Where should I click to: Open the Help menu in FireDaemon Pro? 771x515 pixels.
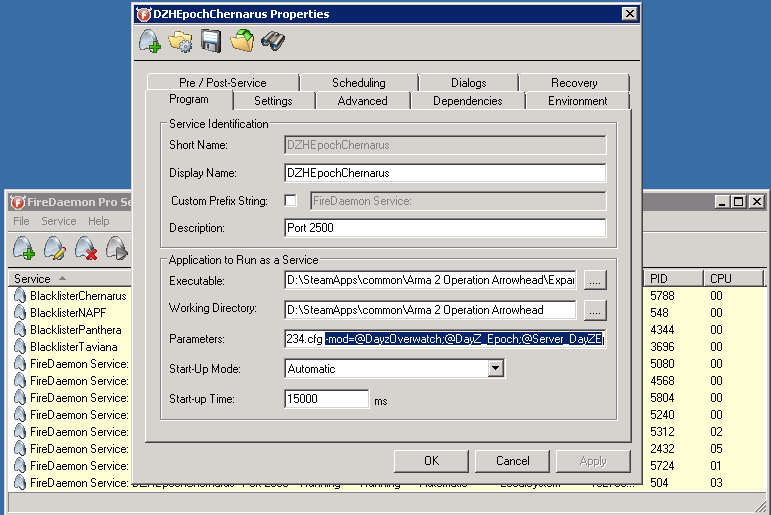tap(99, 221)
